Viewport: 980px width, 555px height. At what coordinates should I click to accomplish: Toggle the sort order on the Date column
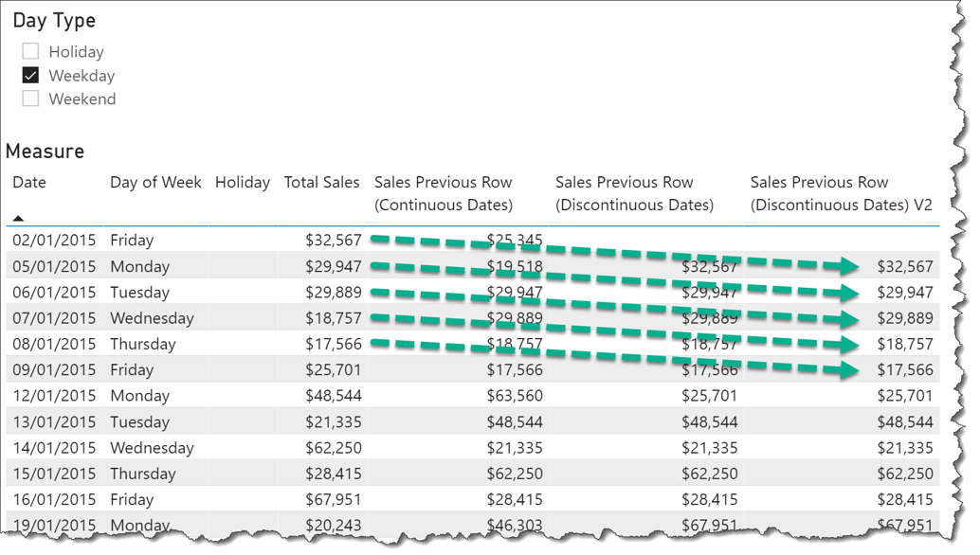(x=28, y=182)
